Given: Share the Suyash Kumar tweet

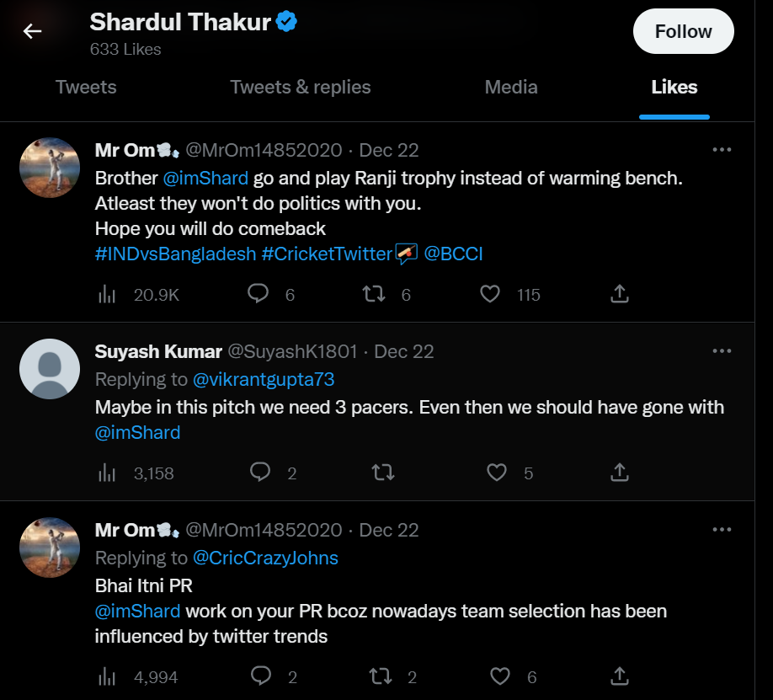Looking at the screenshot, I should 620,473.
